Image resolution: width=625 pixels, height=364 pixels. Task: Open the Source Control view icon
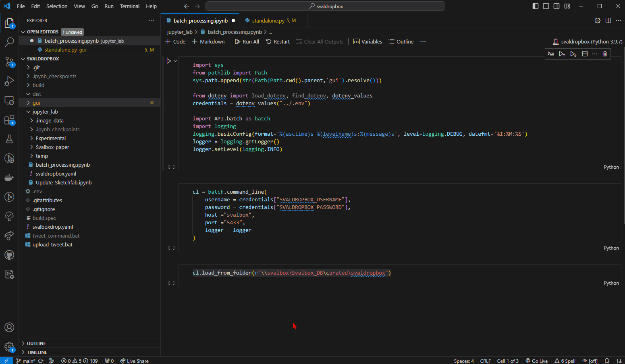click(9, 62)
